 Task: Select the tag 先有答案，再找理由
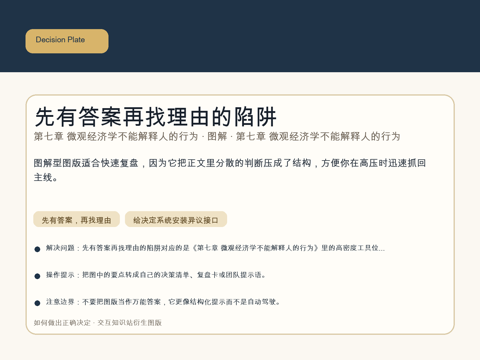(76, 220)
